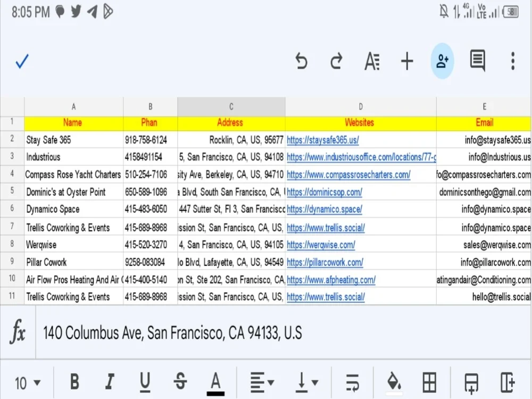Image resolution: width=532 pixels, height=399 pixels.
Task: Open the comments icon
Action: tap(478, 61)
